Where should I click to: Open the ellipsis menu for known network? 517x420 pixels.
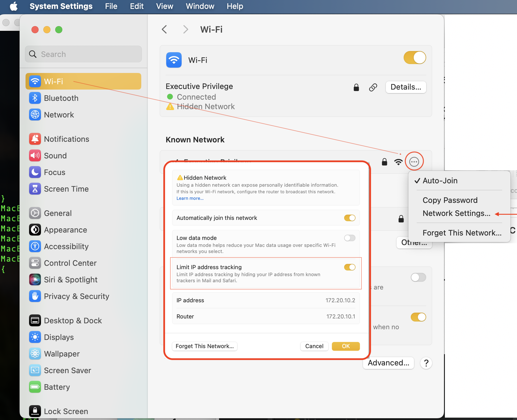click(414, 162)
